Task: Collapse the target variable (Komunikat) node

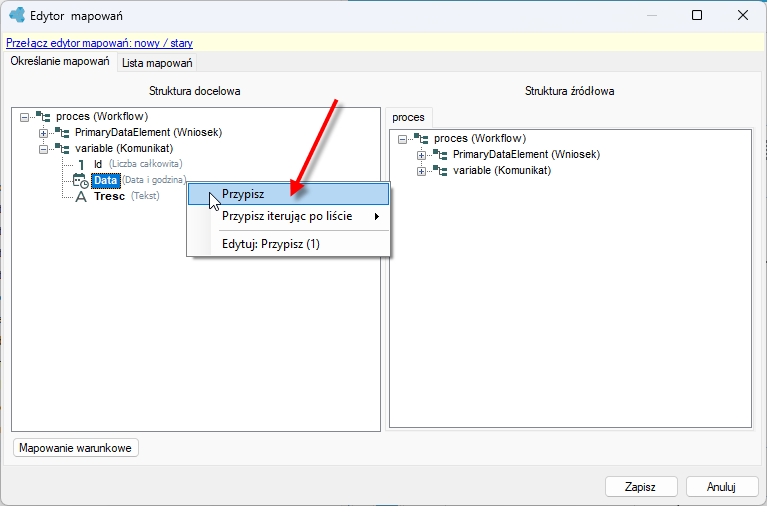Action: [x=43, y=149]
